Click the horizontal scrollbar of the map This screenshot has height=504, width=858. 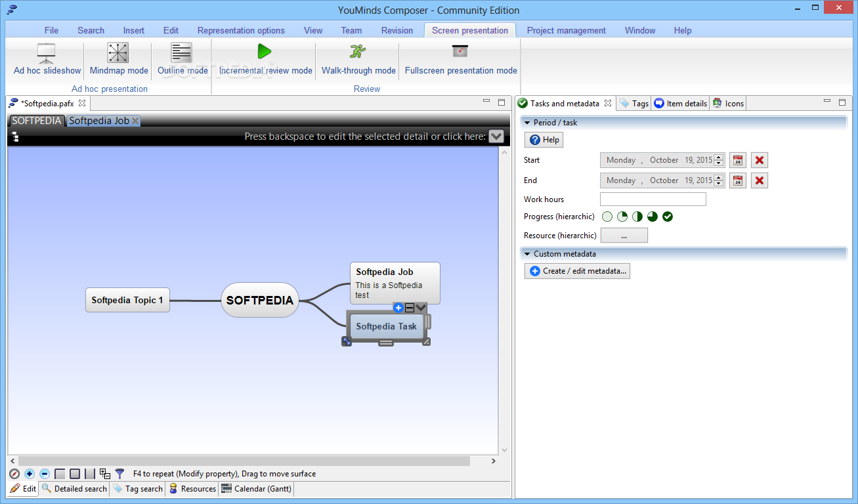244,461
